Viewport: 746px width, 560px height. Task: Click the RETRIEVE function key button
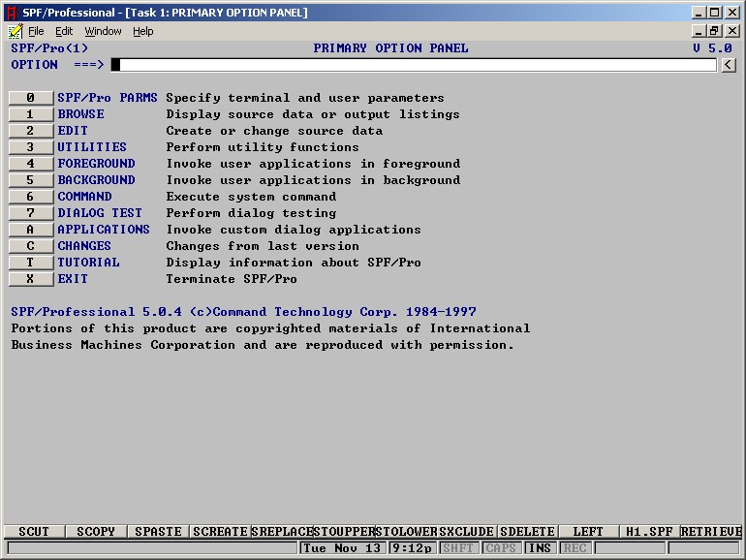pyautogui.click(x=711, y=532)
